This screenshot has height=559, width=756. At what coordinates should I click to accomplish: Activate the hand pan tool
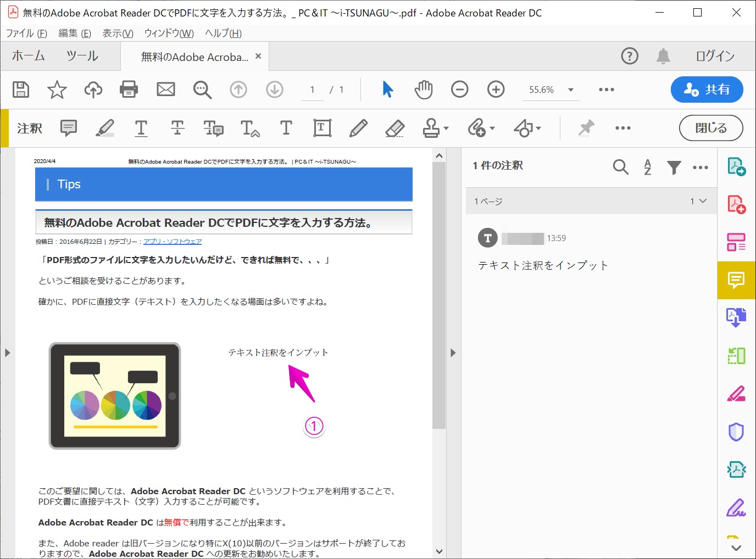tap(424, 90)
